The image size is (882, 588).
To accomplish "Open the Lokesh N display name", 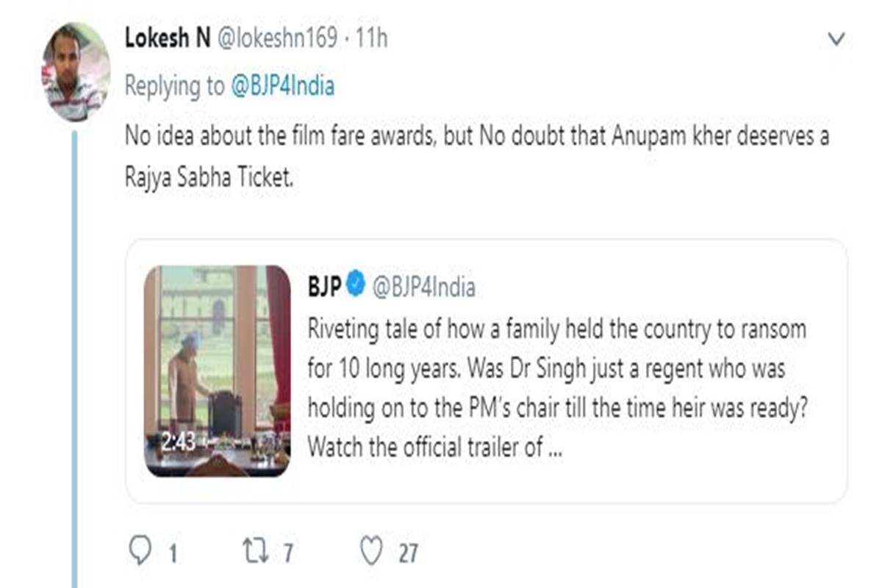I will click(168, 40).
